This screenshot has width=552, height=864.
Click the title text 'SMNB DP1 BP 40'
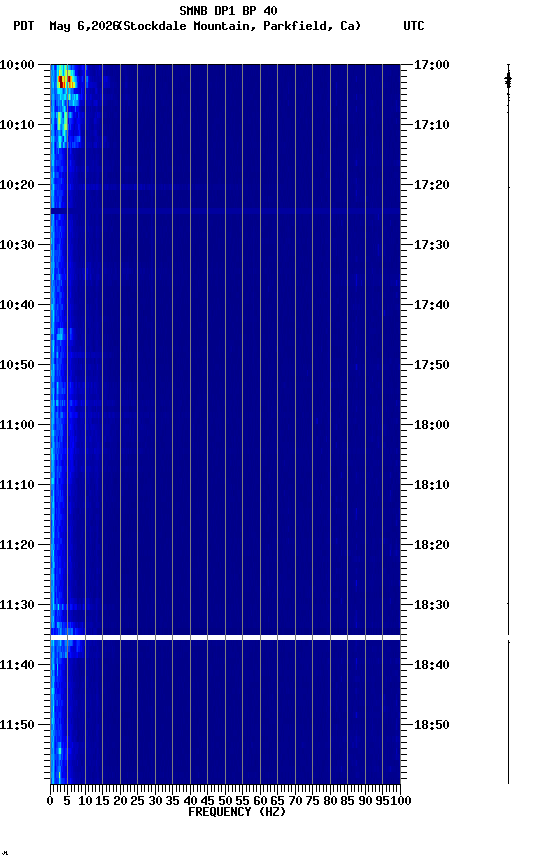click(x=228, y=10)
